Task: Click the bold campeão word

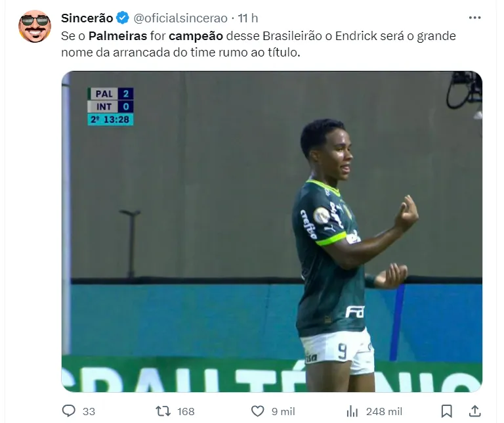Action: point(196,36)
